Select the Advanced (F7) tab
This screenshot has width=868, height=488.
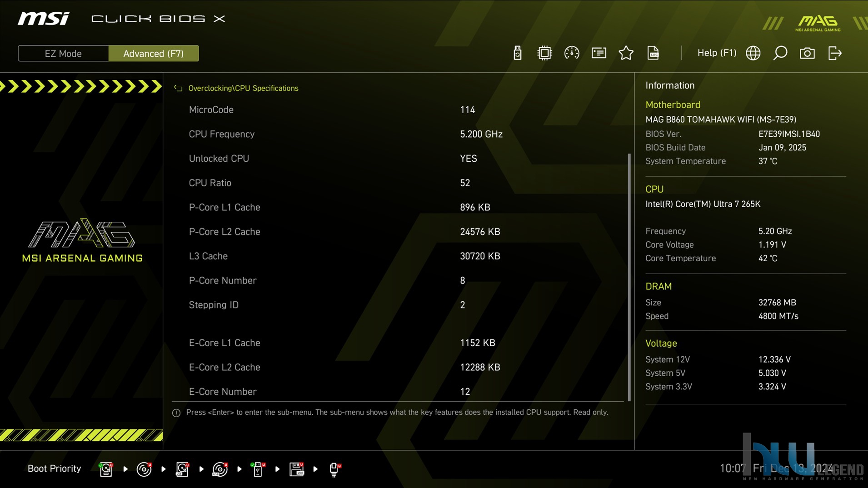(x=154, y=53)
